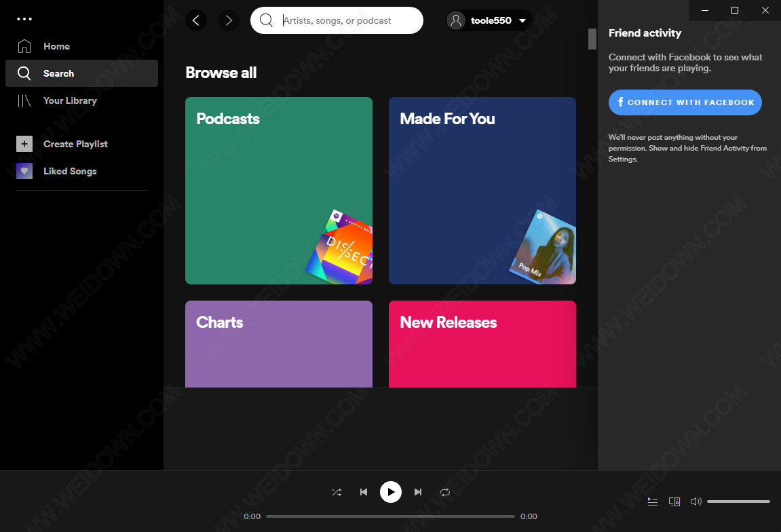The image size is (781, 532).
Task: Click the Pop Mix cover thumbnail
Action: tap(542, 247)
